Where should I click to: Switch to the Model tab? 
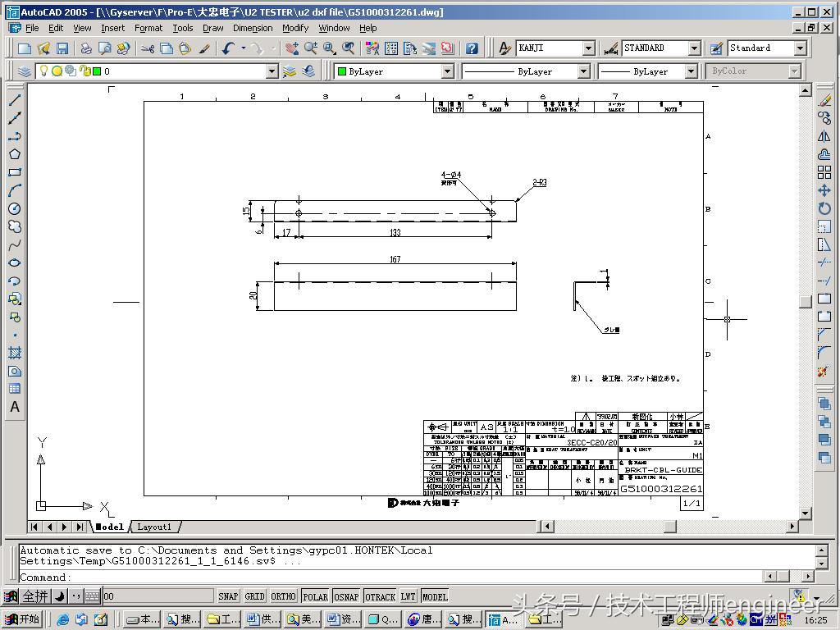point(109,527)
